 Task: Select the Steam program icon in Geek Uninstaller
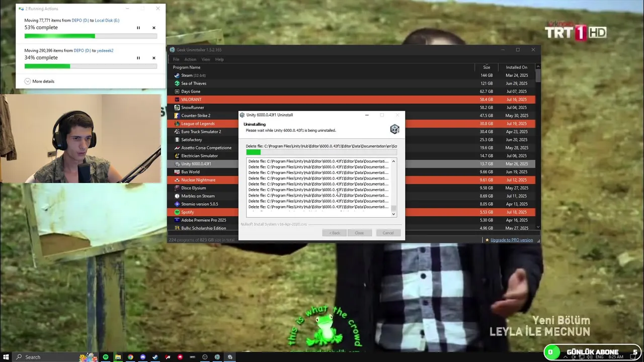point(177,75)
